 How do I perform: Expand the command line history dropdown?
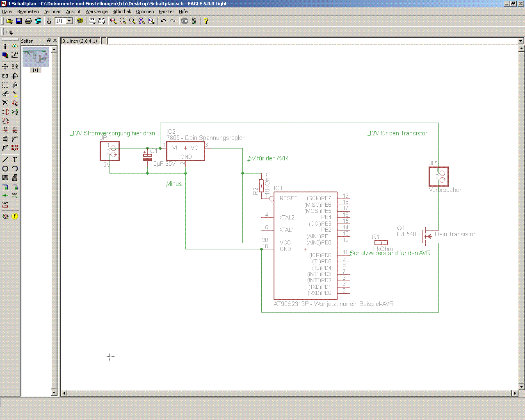coord(520,41)
